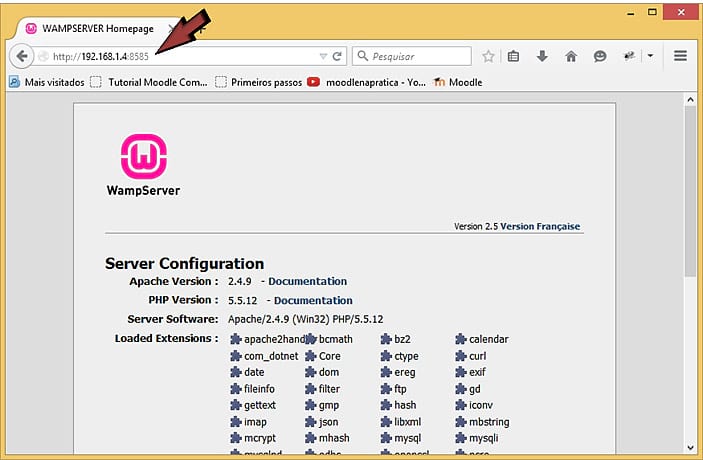Open the downloads arrow icon
Image resolution: width=703 pixels, height=460 pixels.
[542, 56]
